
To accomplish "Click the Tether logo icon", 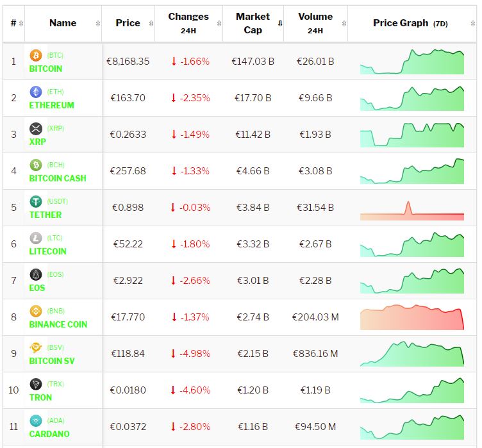I will coord(36,202).
